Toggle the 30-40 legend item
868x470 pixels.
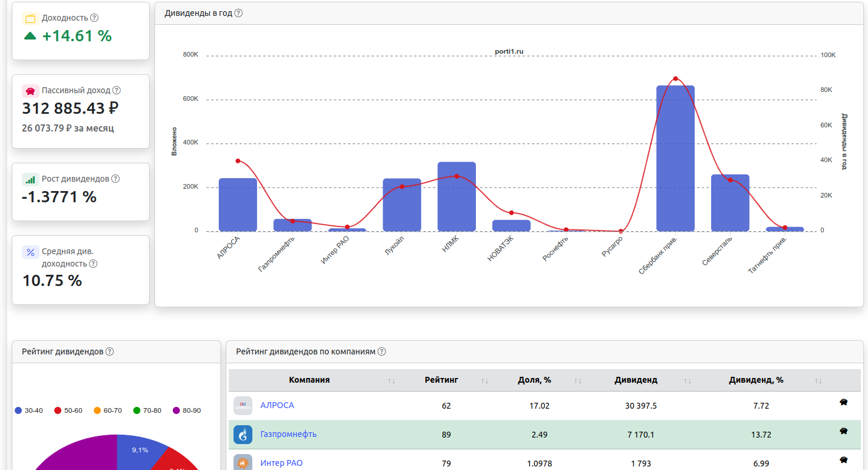(28, 410)
